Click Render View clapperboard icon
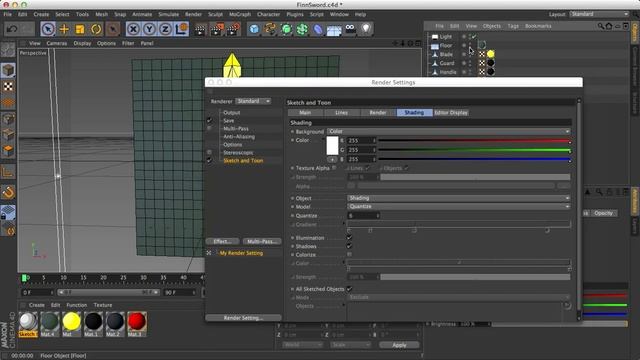The width and height of the screenshot is (640, 360). (200, 29)
